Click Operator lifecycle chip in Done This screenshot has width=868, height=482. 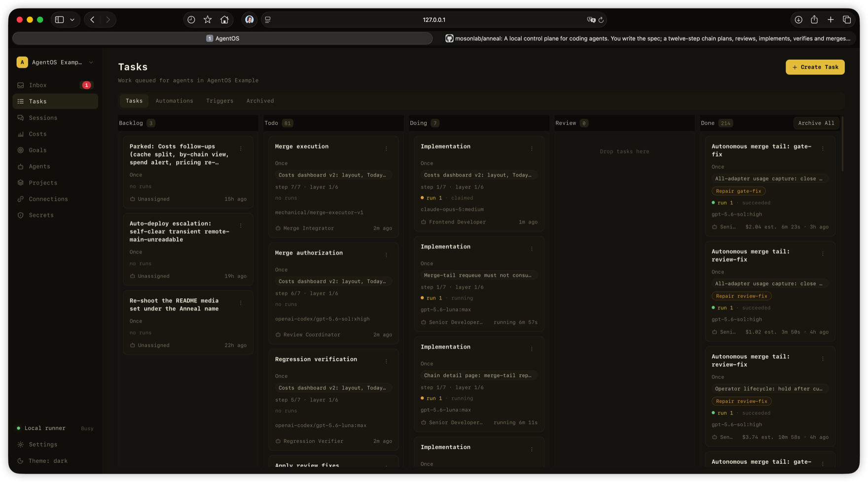769,389
